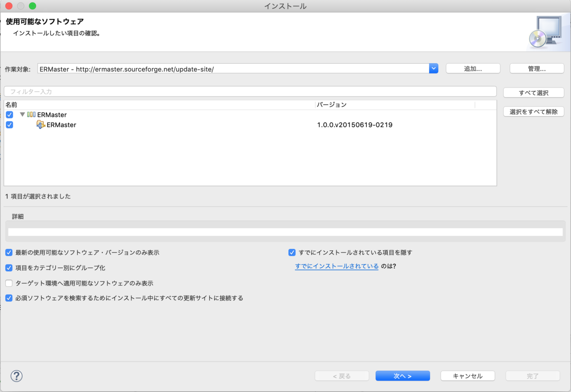
Task: Collapse the ERMaster category tree node
Action: 22,115
